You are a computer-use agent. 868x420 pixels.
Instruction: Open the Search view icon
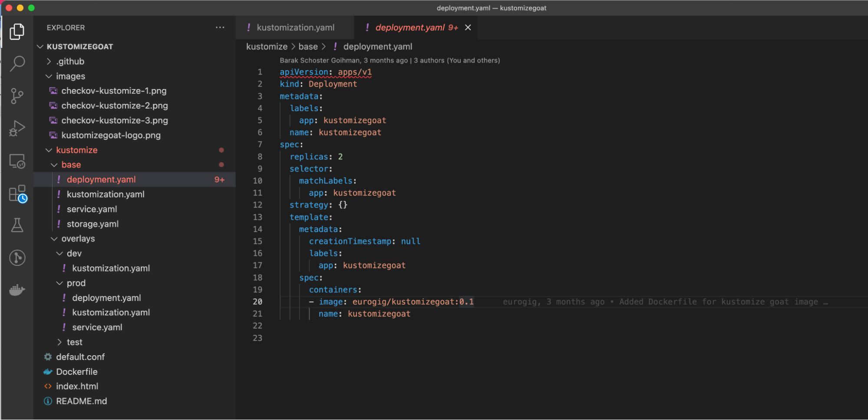coord(17,63)
